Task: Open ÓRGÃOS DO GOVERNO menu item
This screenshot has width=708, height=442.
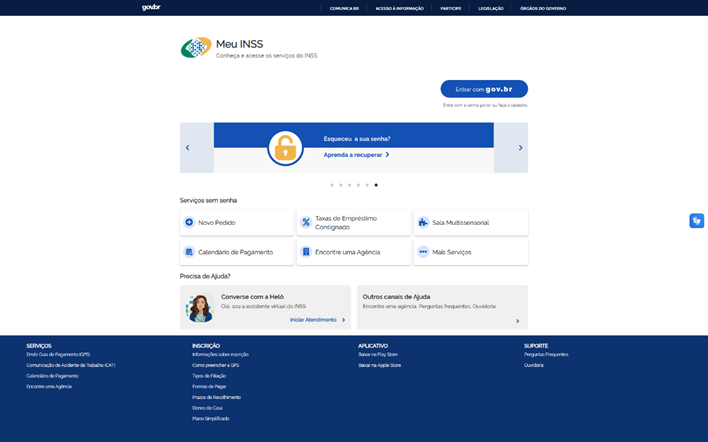Action: click(543, 8)
